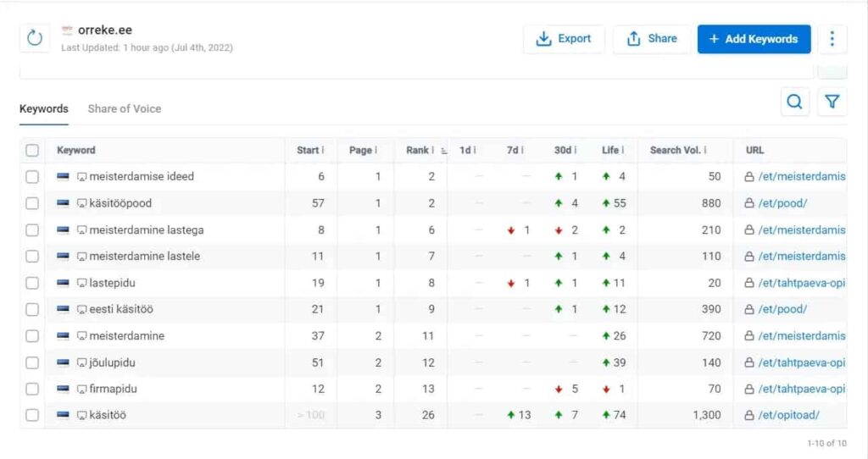868x459 pixels.
Task: Tick the checkbox for eesti käsitöö
Action: click(32, 309)
